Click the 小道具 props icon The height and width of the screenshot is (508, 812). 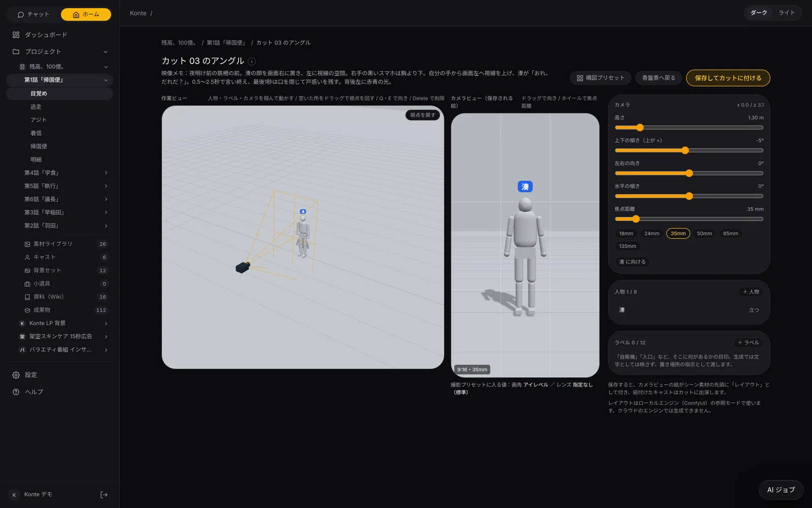point(27,283)
